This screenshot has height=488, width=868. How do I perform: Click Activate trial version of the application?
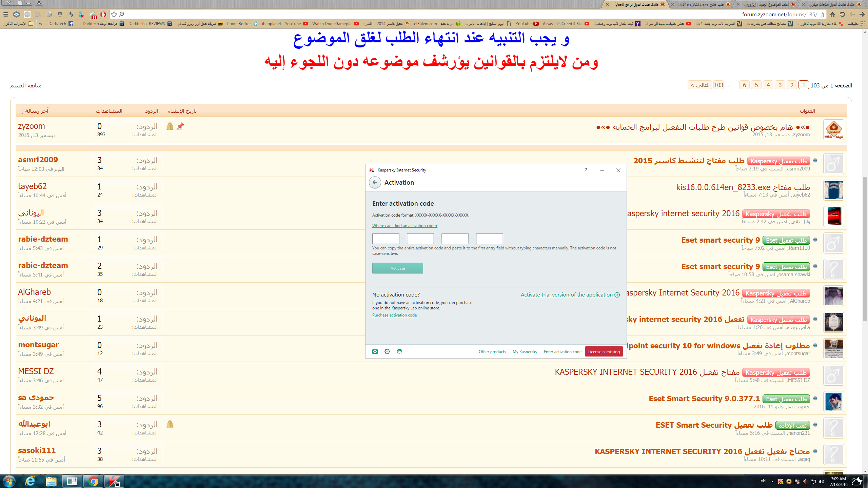tap(570, 295)
